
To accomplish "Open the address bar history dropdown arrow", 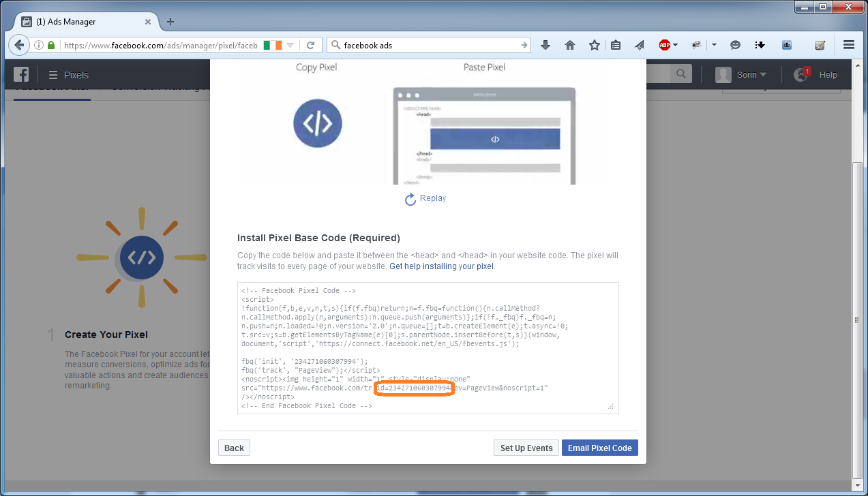I will coord(290,46).
